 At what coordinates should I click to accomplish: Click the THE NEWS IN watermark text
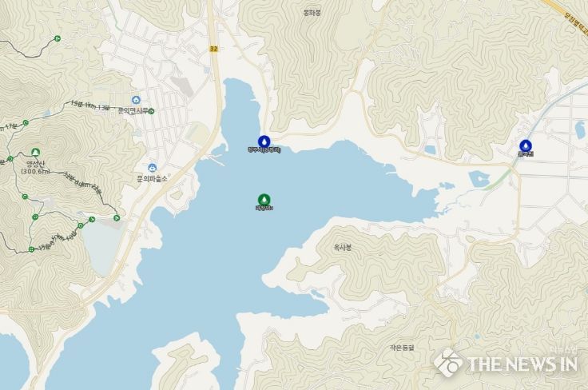522,364
